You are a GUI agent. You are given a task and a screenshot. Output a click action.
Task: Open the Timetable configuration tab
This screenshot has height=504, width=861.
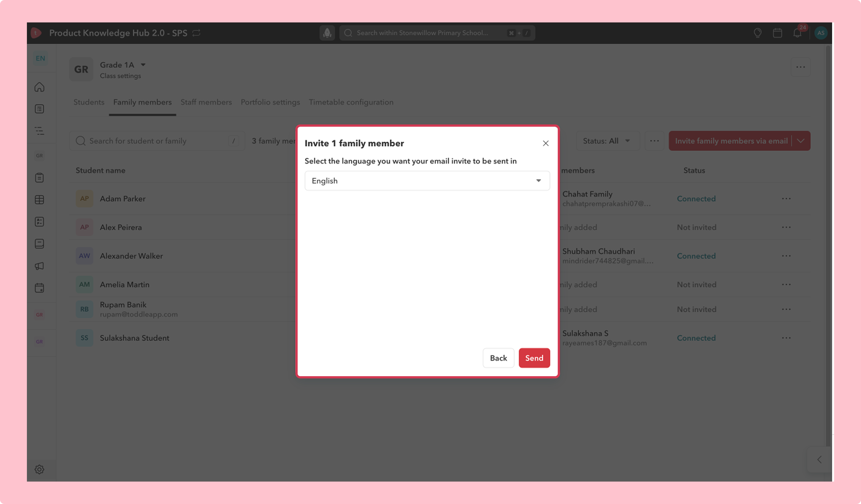[x=351, y=102]
